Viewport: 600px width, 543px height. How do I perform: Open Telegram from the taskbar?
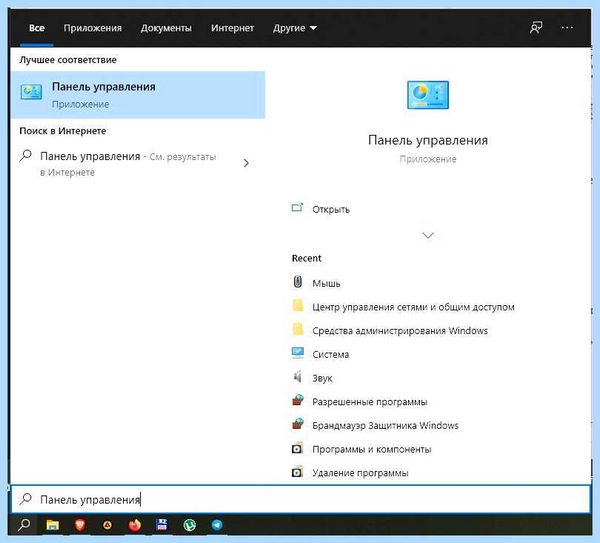tap(217, 525)
